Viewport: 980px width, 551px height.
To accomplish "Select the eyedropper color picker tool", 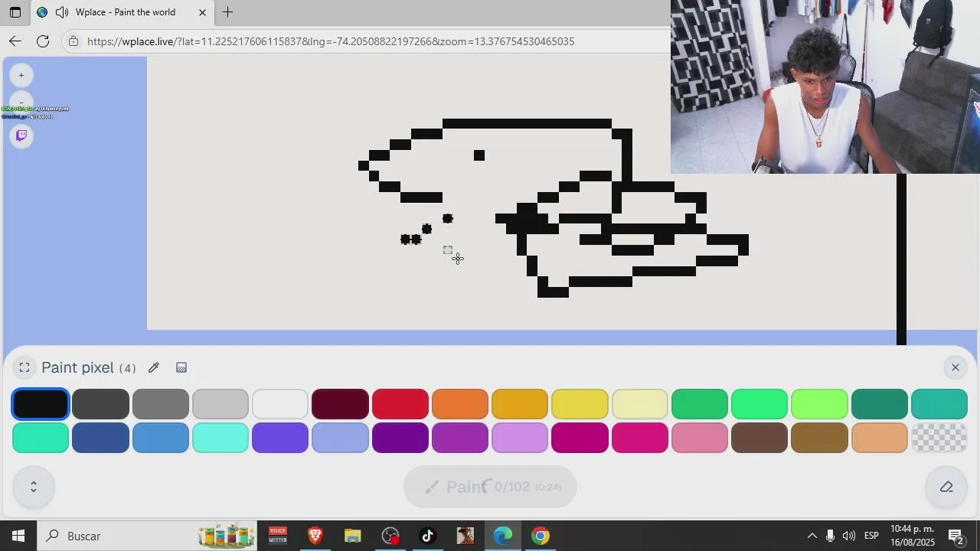I will click(x=154, y=368).
